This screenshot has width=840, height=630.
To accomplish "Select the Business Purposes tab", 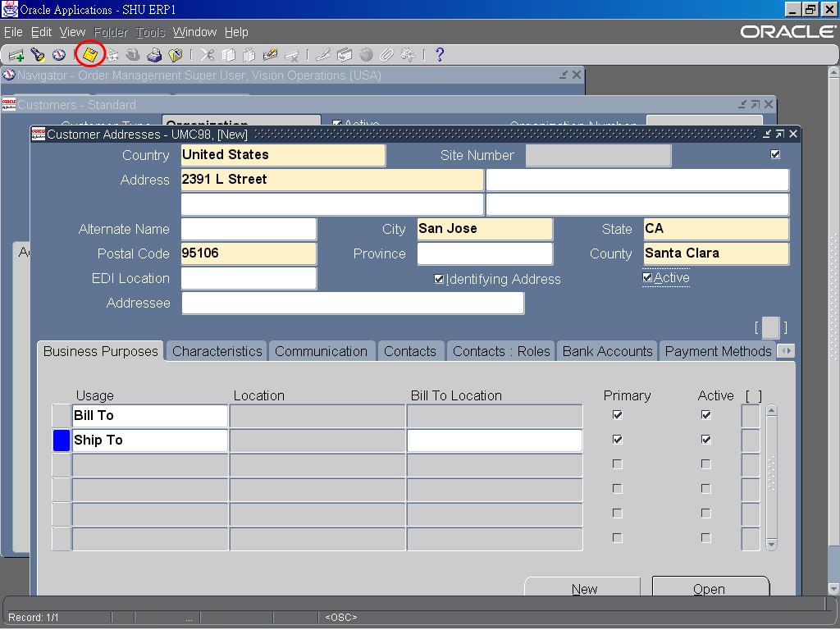I will pyautogui.click(x=101, y=351).
